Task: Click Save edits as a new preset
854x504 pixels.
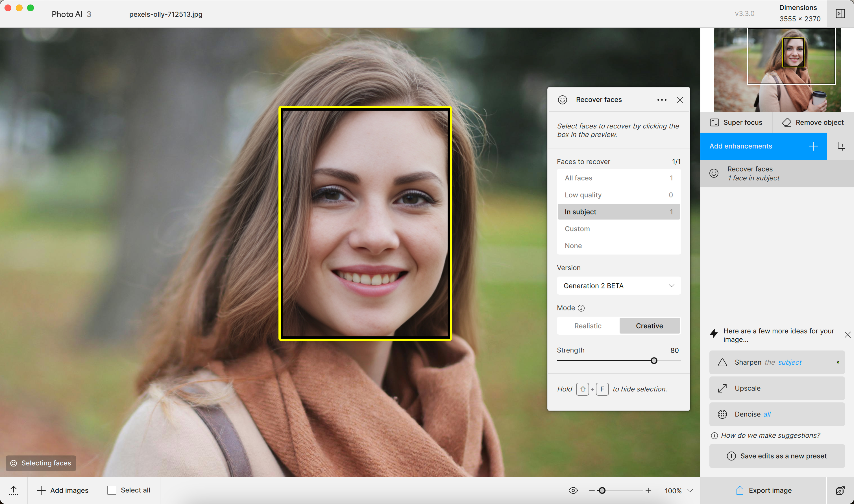Action: point(777,456)
